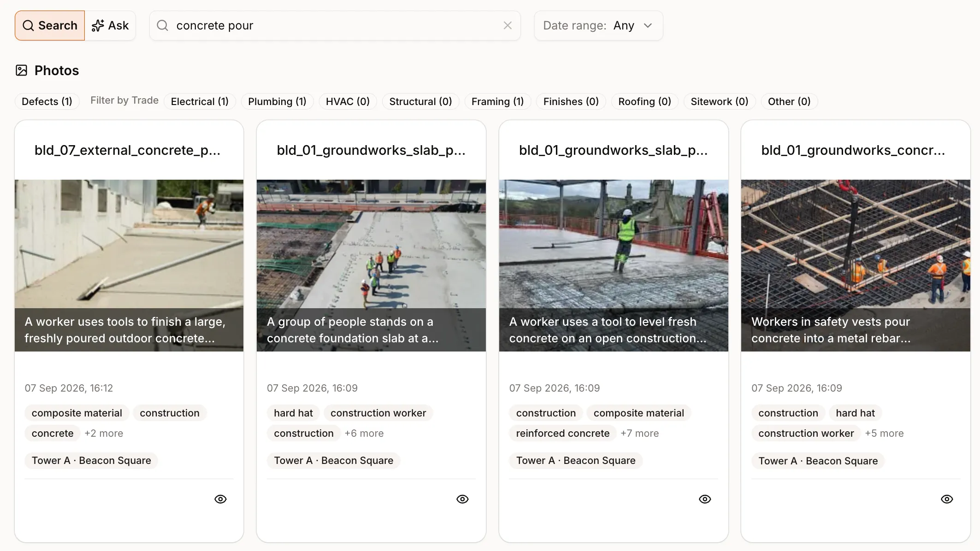Click the bld_01_groundworks_concr... title
The width and height of the screenshot is (980, 551).
pos(853,150)
